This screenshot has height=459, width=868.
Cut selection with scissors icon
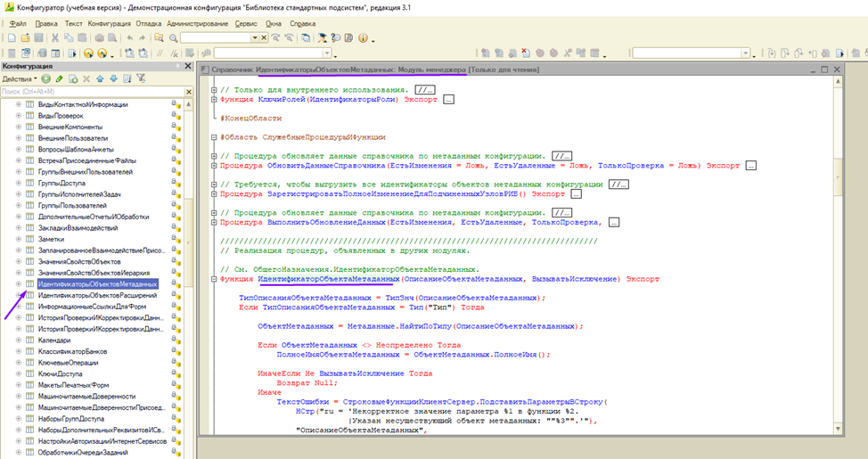pyautogui.click(x=54, y=38)
